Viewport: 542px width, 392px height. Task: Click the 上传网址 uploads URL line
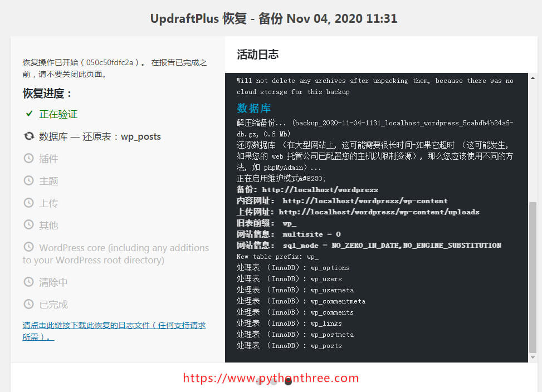(x=358, y=212)
